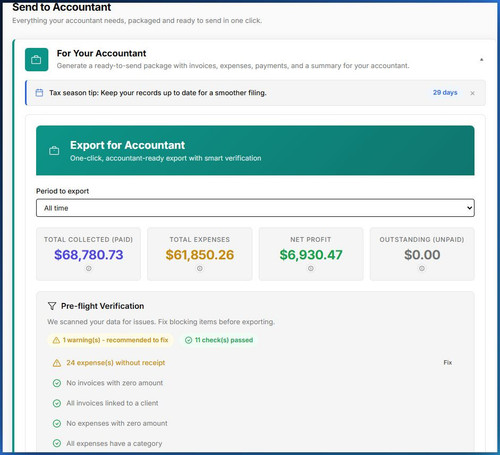This screenshot has height=455, width=500.
Task: Click check icon for No expenses with zero amount
Action: click(57, 424)
